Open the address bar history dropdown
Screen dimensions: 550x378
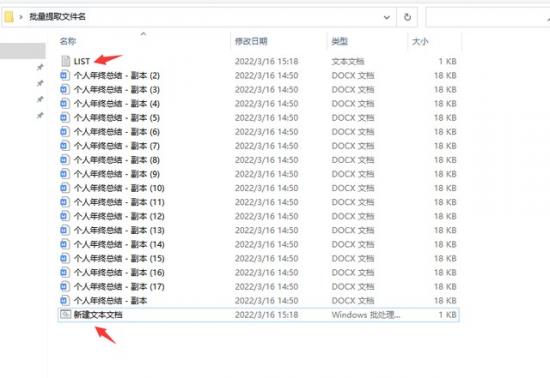(387, 17)
